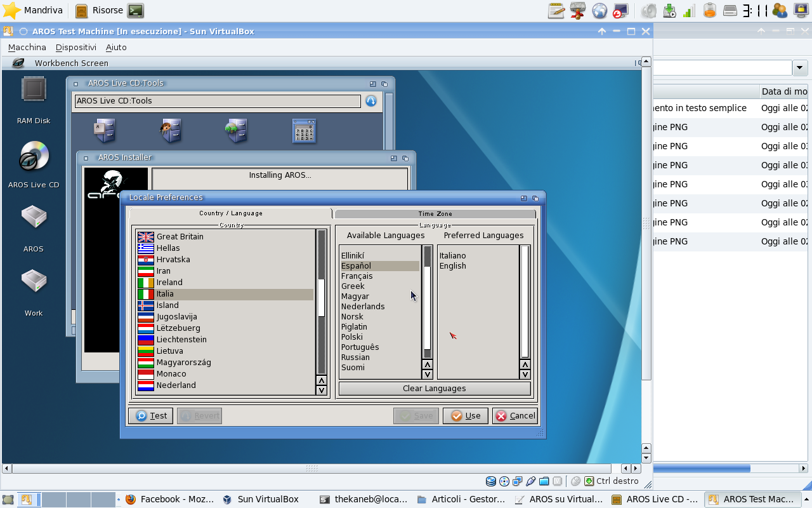Click the greyed-out Save button
812x508 pixels.
(416, 416)
